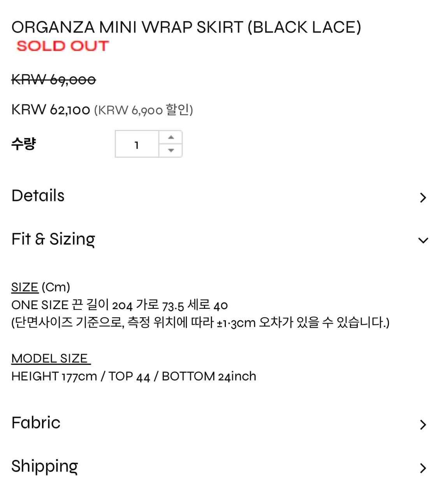Click the quantity input field
Image resolution: width=438 pixels, height=504 pixels.
point(137,144)
